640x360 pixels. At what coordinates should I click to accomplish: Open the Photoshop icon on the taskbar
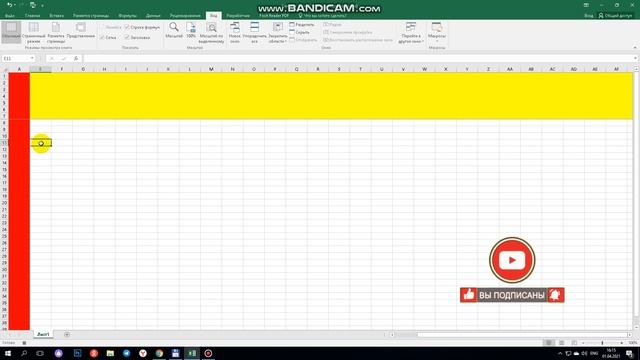point(78,353)
